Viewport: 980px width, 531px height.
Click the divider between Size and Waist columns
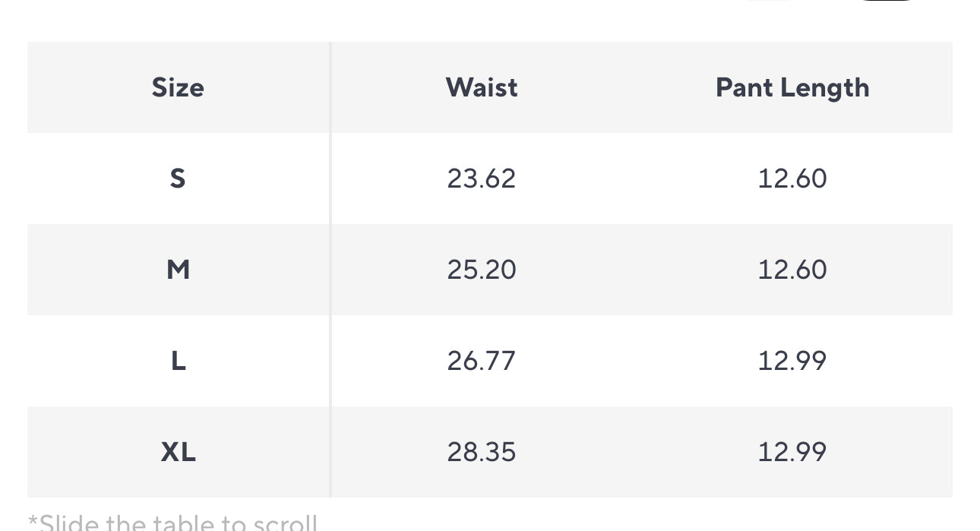click(x=330, y=270)
